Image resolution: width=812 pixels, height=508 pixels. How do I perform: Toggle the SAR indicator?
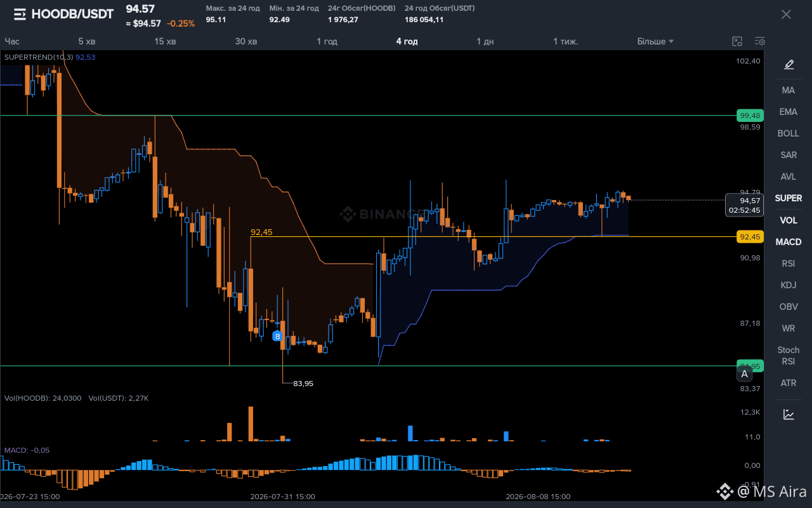coord(789,155)
